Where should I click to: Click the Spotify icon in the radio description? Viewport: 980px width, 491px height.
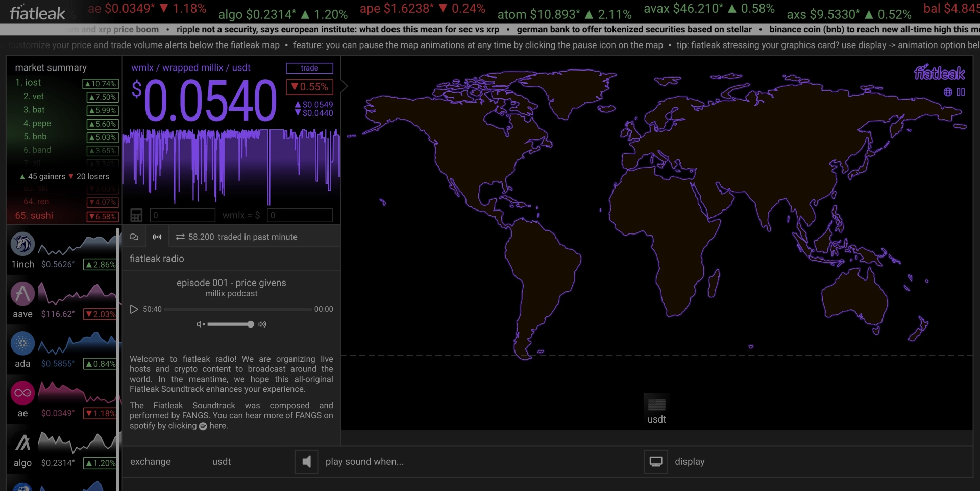pyautogui.click(x=203, y=426)
